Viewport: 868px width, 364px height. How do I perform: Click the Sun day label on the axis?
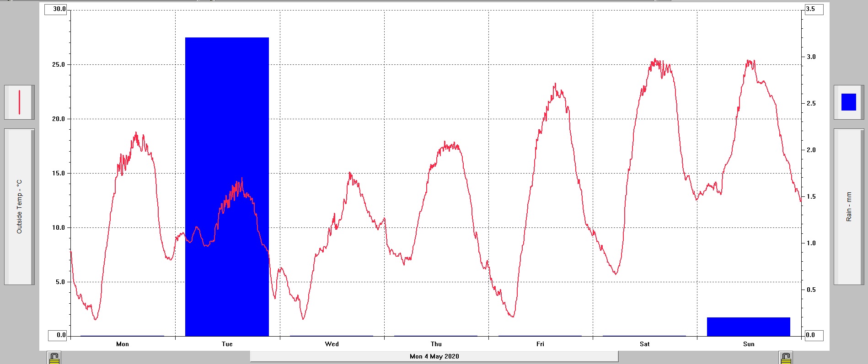tap(749, 344)
